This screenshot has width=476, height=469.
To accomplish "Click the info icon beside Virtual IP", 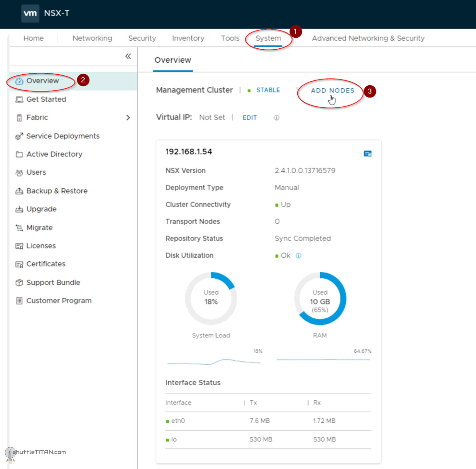I will click(276, 117).
